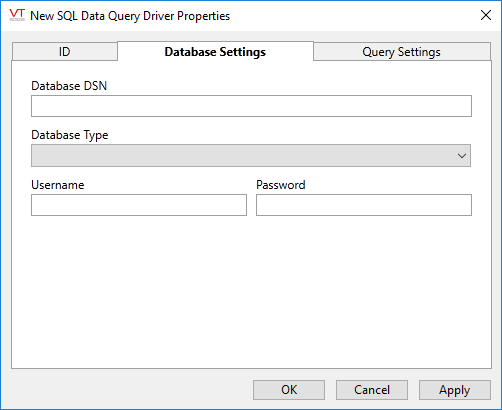
Task: Expand the Database Type chevron arrow
Action: point(462,156)
